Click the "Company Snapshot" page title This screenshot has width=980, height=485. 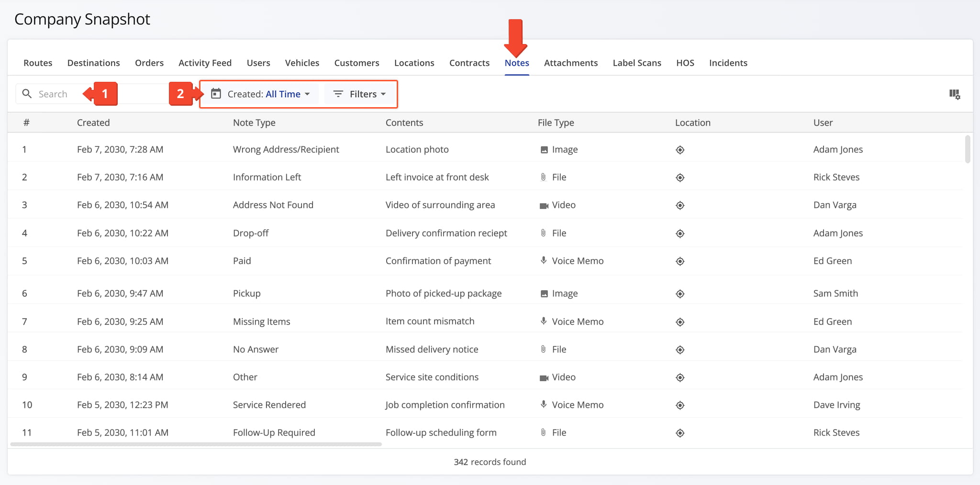pos(82,19)
